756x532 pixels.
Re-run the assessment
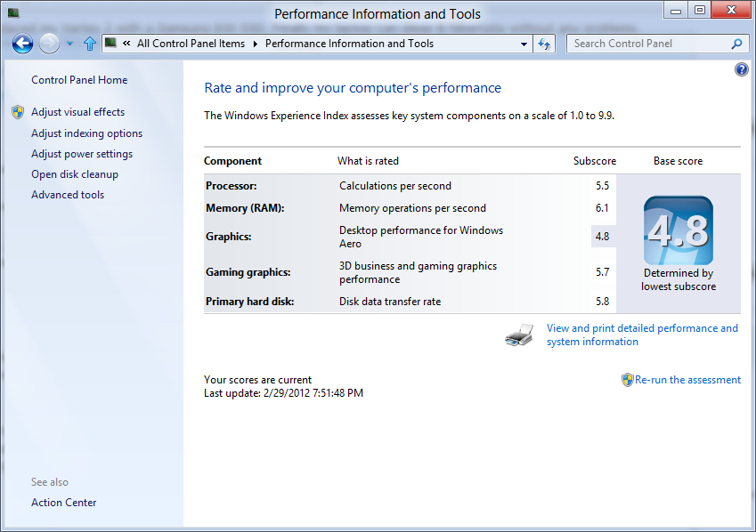pos(687,380)
